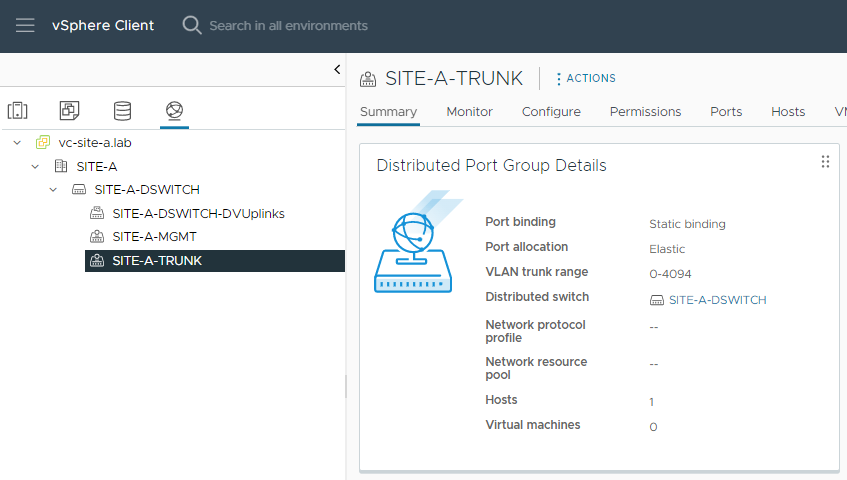Image resolution: width=847 pixels, height=480 pixels.
Task: Select vc-site-a.lab in the tree
Action: coord(95,143)
